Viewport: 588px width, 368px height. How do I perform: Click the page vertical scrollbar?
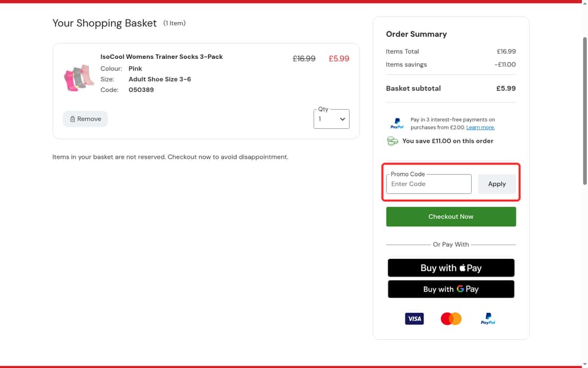584,111
